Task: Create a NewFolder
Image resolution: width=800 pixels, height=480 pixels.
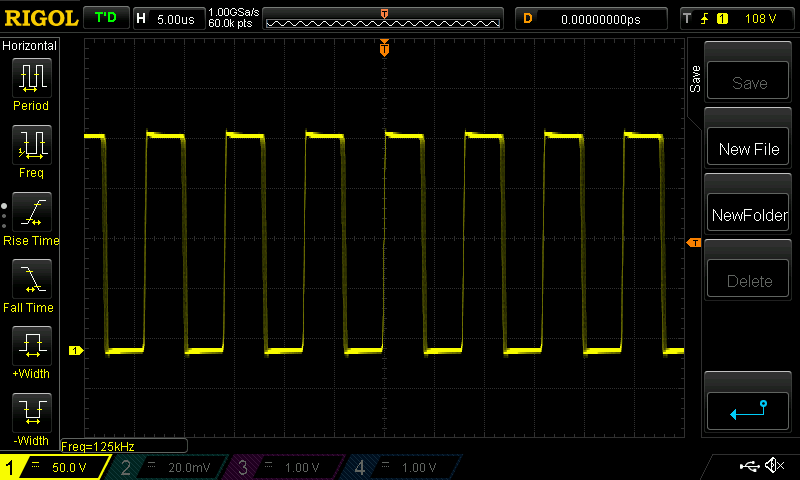Action: (748, 213)
